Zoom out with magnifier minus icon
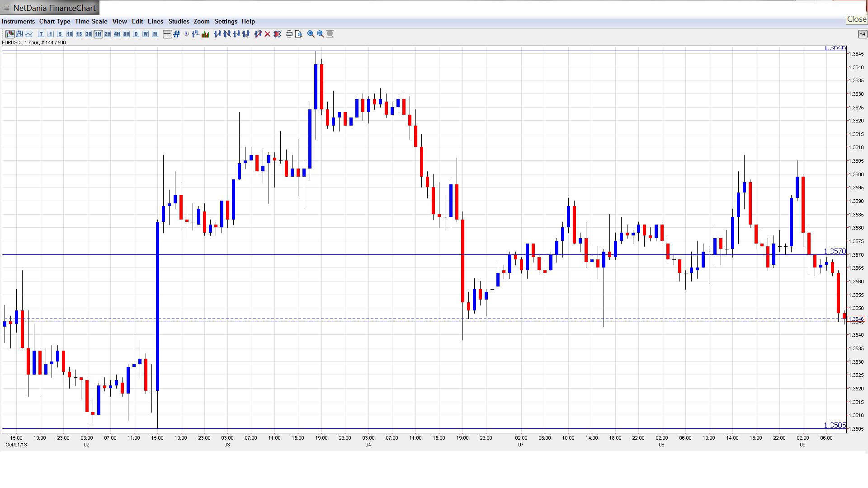 coord(321,34)
